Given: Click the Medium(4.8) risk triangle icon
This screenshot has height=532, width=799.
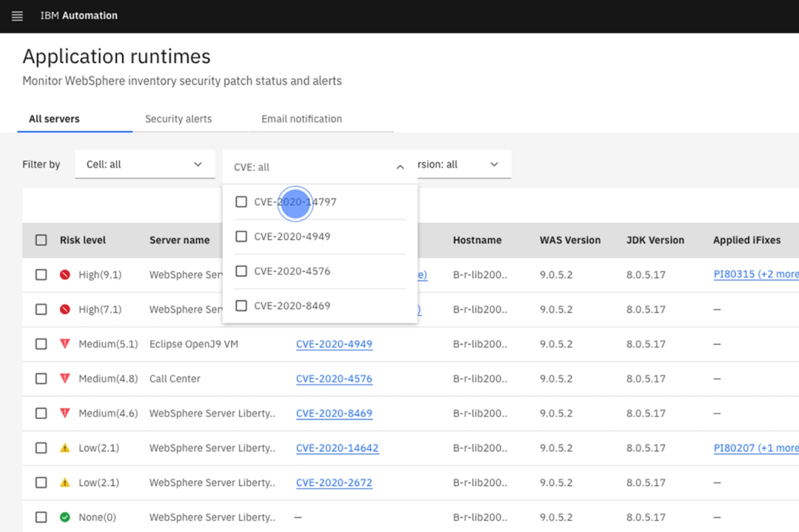Looking at the screenshot, I should [x=65, y=378].
